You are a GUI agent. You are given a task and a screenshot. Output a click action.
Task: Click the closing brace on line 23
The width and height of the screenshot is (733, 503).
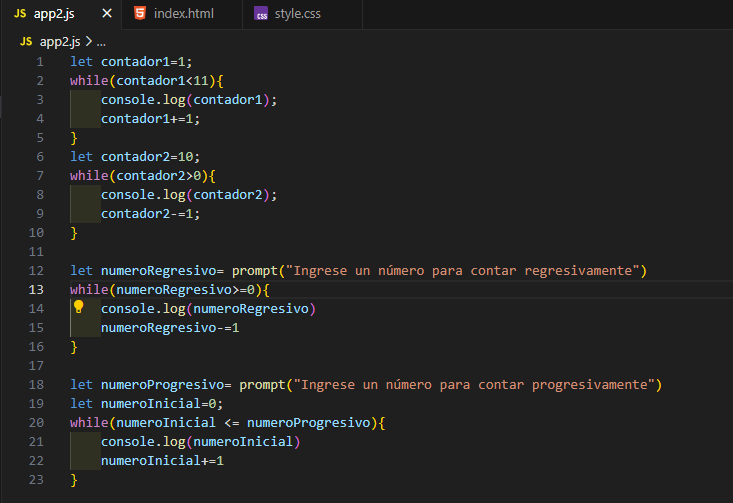click(74, 480)
